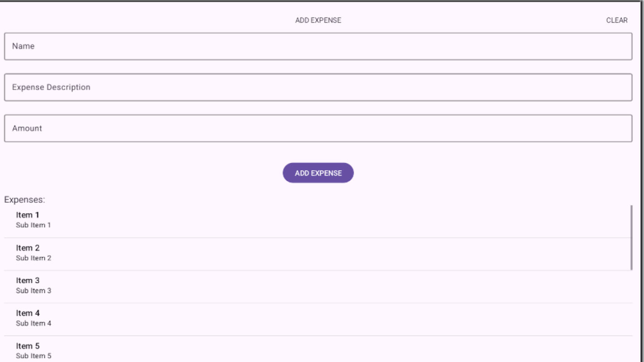Screen dimensions: 644x362
Task: Click the expenses list scrollbar thumb
Action: (x=631, y=238)
